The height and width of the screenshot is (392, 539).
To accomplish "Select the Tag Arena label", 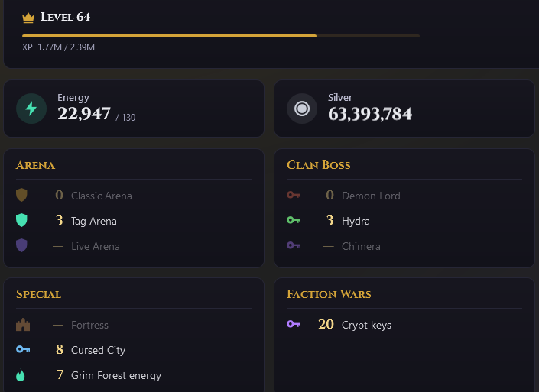I will coord(94,222).
